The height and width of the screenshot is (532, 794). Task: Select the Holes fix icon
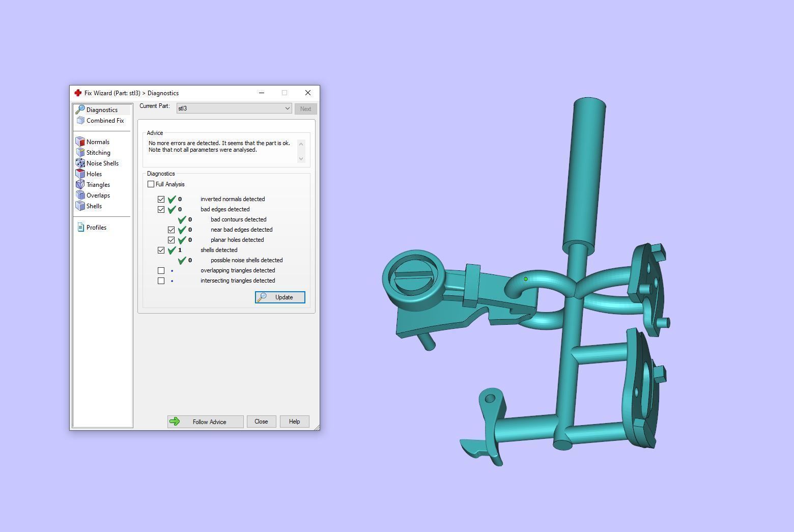80,174
